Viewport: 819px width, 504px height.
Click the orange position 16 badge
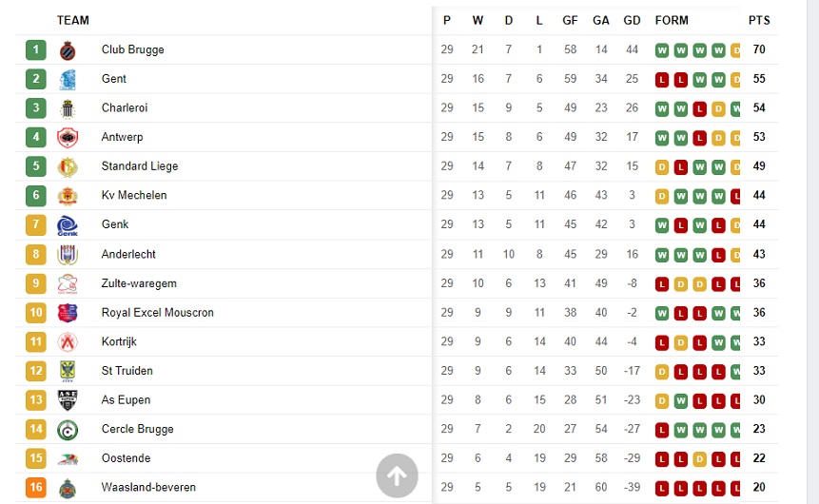click(x=35, y=487)
